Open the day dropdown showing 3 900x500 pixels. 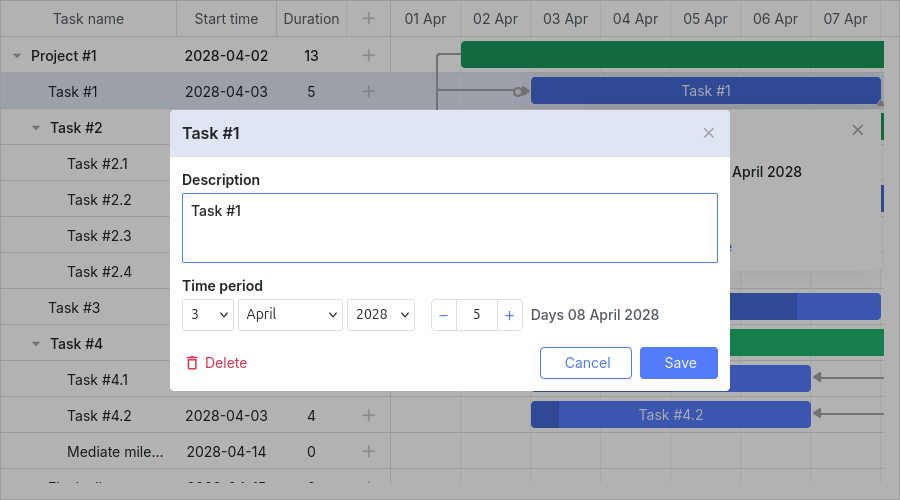(x=207, y=315)
